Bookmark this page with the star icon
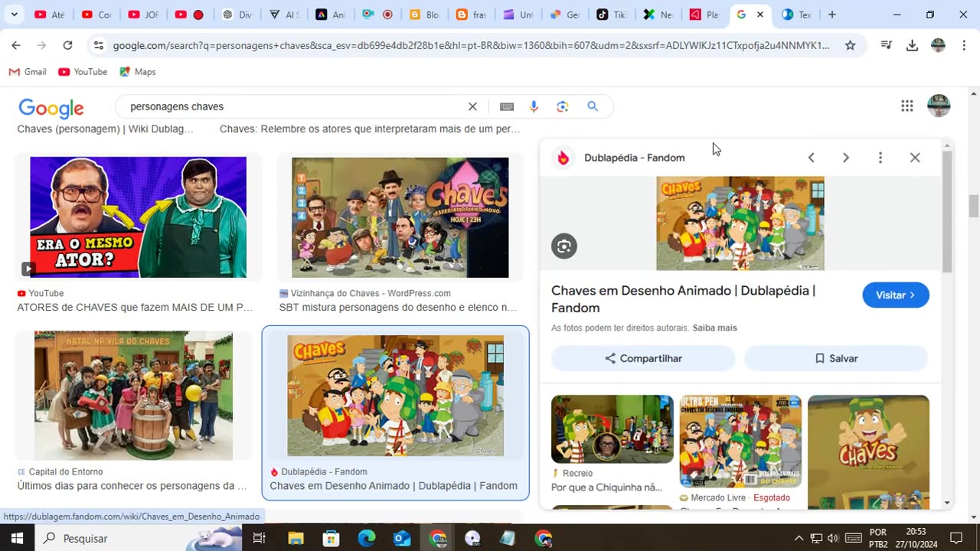The image size is (980, 551). [850, 45]
